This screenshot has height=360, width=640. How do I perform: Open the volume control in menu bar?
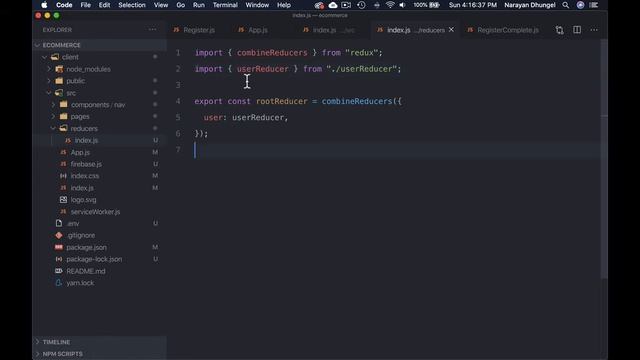click(x=402, y=5)
